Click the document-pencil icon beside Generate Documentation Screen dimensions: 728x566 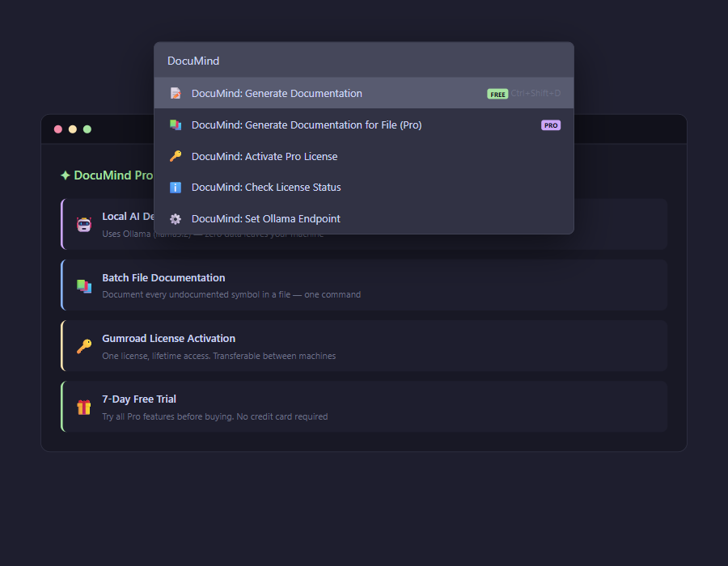[x=176, y=93]
